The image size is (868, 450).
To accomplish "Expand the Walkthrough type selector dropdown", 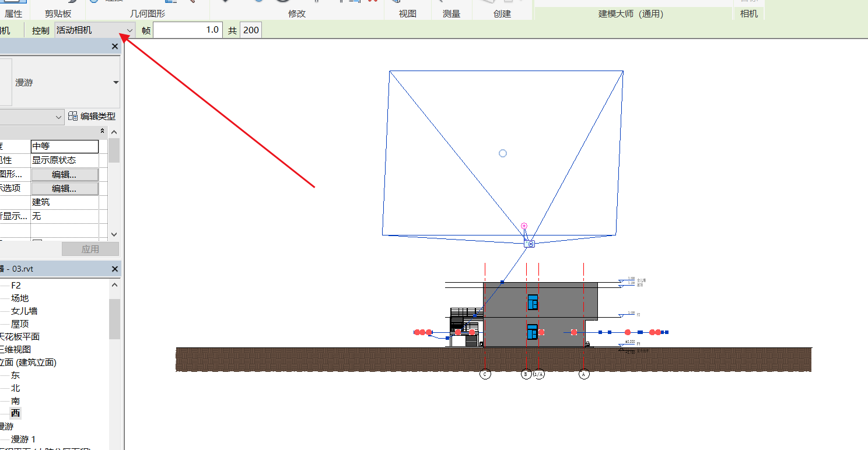I will (116, 83).
